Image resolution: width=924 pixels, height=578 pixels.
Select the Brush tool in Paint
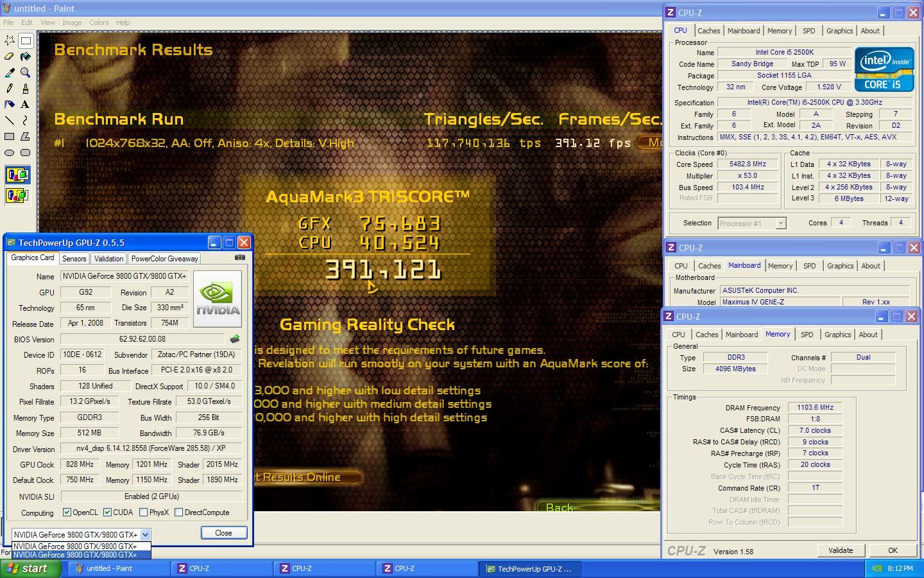[x=26, y=89]
